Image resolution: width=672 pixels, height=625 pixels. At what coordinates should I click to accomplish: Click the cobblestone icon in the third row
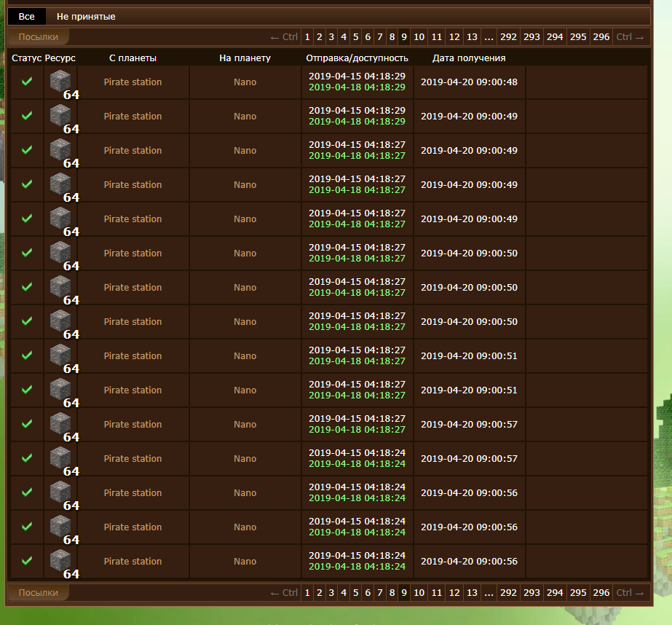(x=60, y=149)
